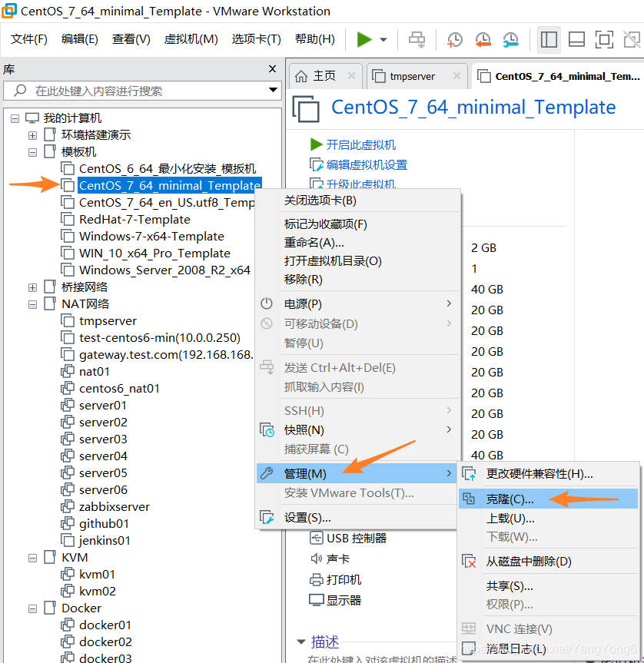Enter full screen mode icon
The image size is (644, 663).
tap(604, 40)
